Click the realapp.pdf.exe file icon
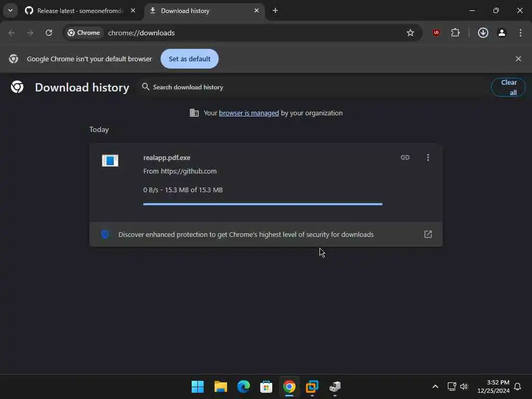 pyautogui.click(x=110, y=161)
